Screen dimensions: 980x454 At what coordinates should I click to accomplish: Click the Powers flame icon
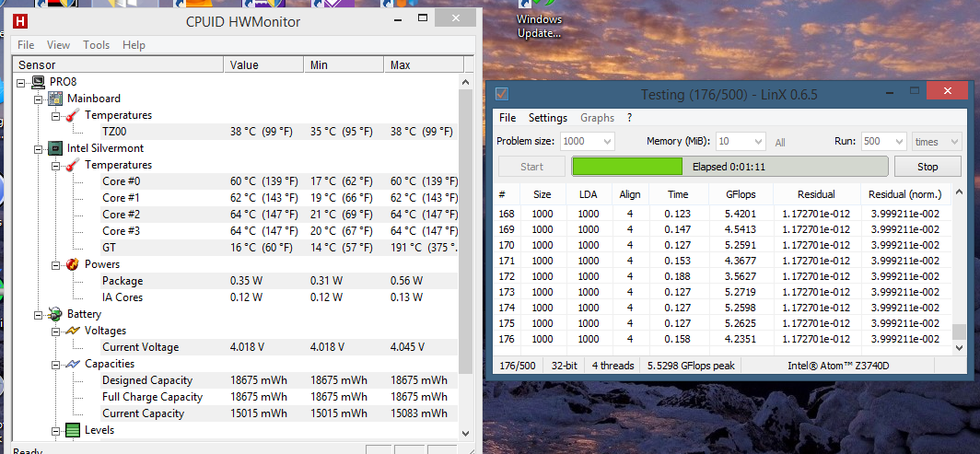click(74, 264)
